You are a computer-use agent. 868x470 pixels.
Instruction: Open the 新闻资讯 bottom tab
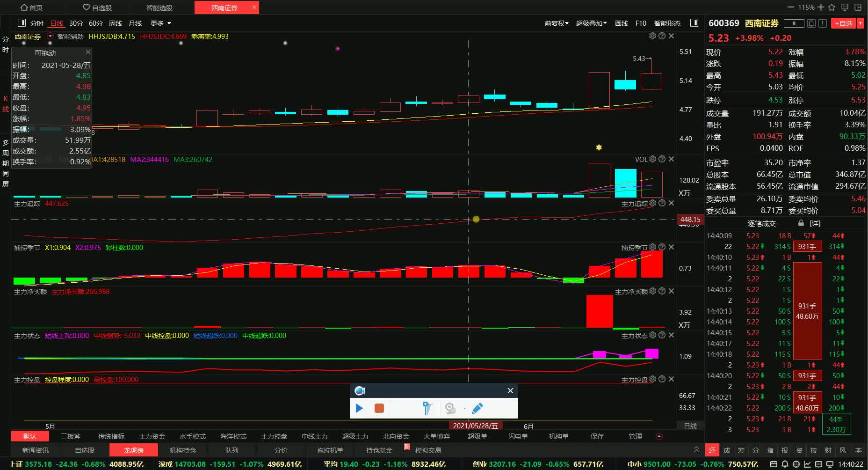(x=36, y=450)
